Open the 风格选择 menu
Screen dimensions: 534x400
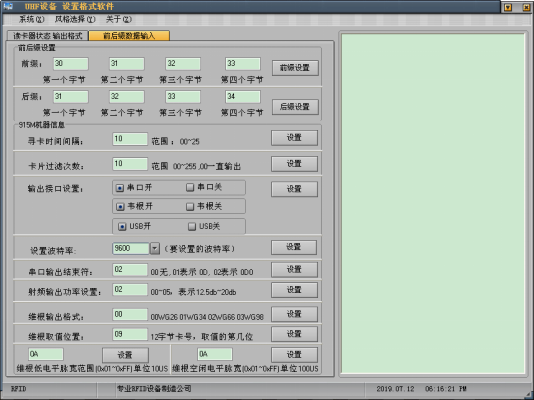tap(75, 19)
